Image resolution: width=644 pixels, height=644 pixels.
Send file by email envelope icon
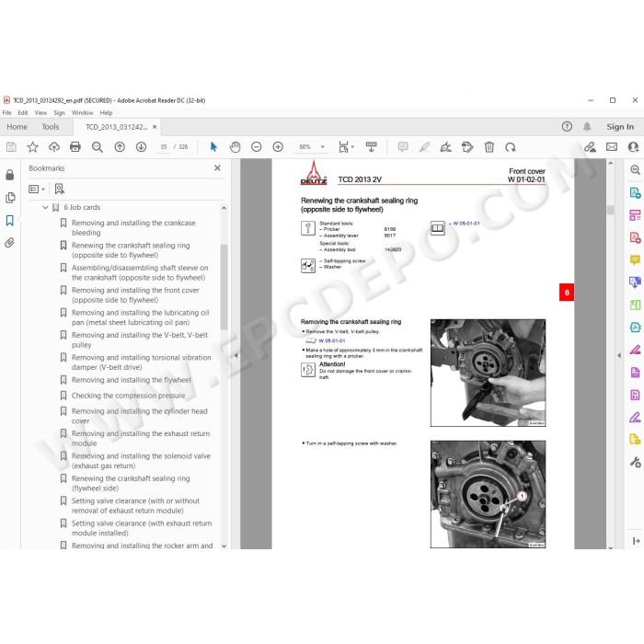(x=612, y=147)
